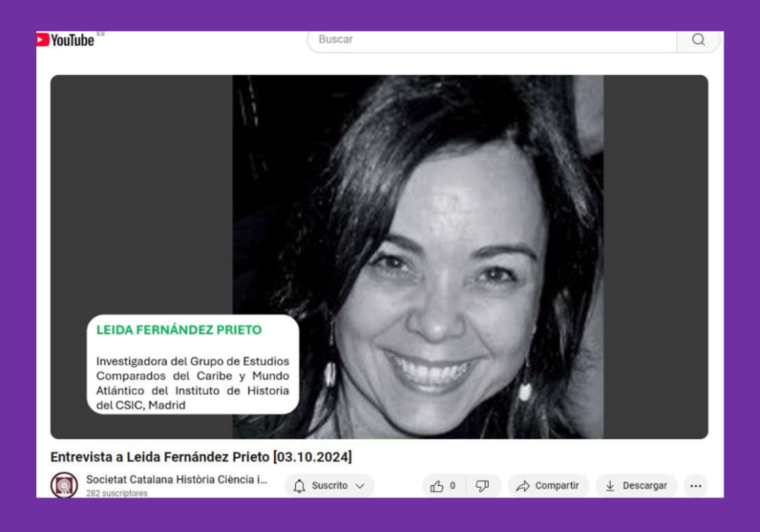Click the notification bell in Suscrito
The image size is (760, 532).
299,486
